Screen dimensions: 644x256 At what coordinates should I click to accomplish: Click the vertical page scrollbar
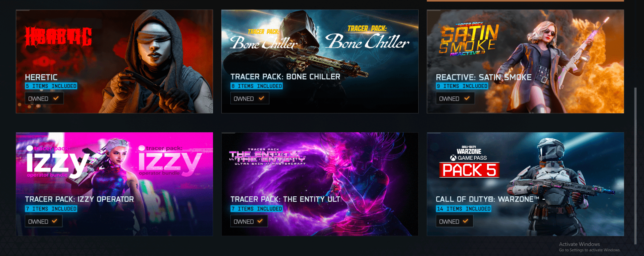[635, 166]
